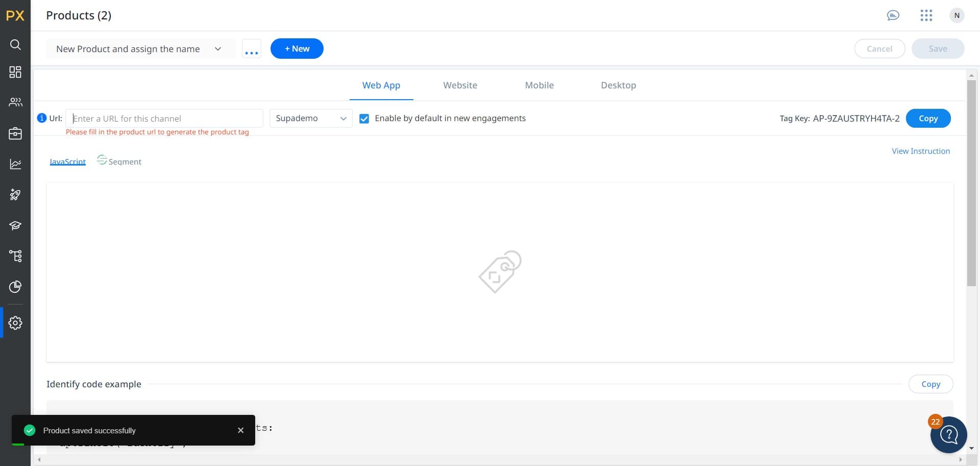Uncheck Enable by default in new engagements
The height and width of the screenshot is (466, 980).
pos(364,118)
